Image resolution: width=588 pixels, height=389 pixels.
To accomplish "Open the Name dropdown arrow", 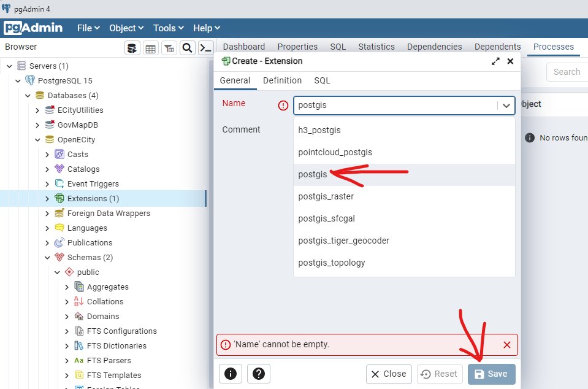I will [x=506, y=106].
